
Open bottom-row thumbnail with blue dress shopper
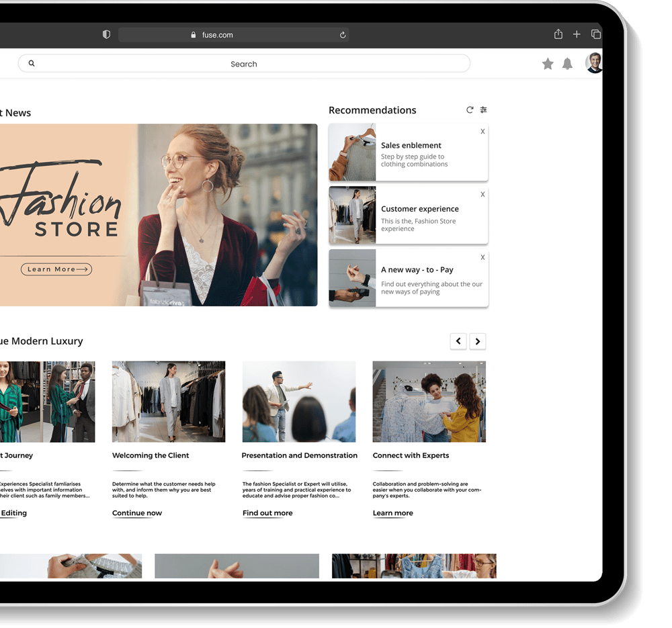point(414,566)
